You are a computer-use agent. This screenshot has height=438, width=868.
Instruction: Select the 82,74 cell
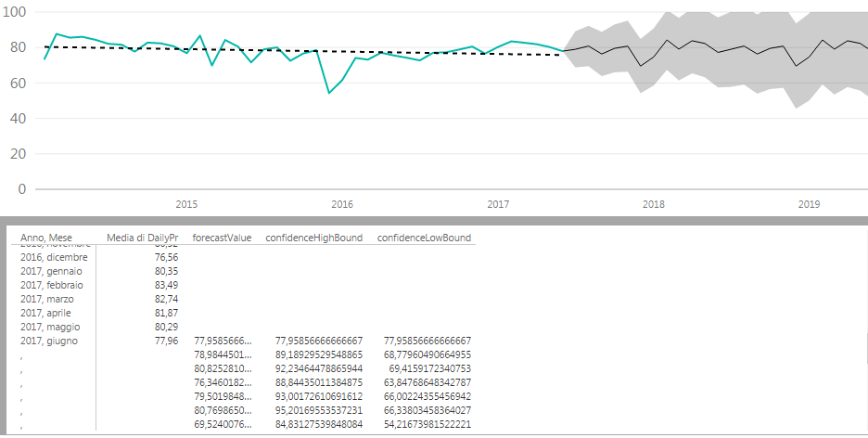167,299
